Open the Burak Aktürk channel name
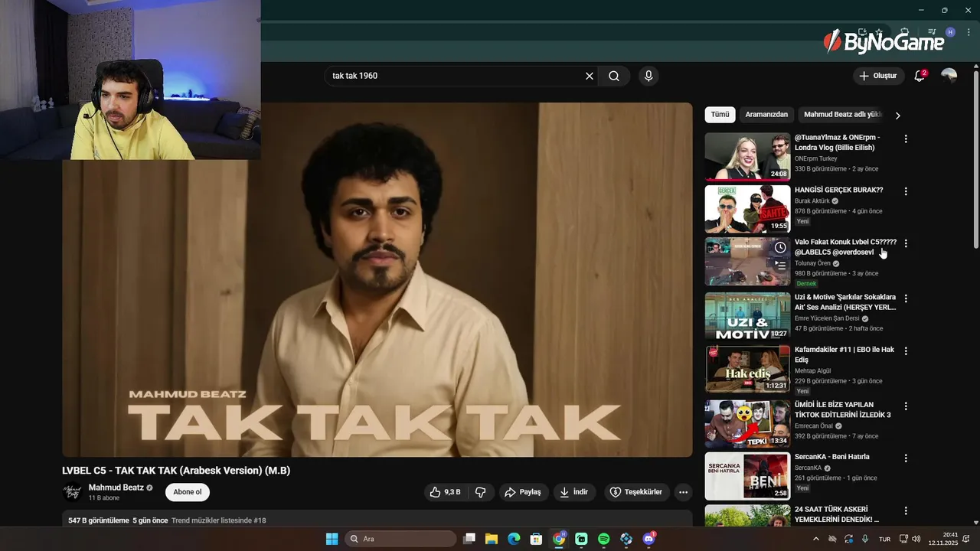The height and width of the screenshot is (551, 980). click(812, 201)
